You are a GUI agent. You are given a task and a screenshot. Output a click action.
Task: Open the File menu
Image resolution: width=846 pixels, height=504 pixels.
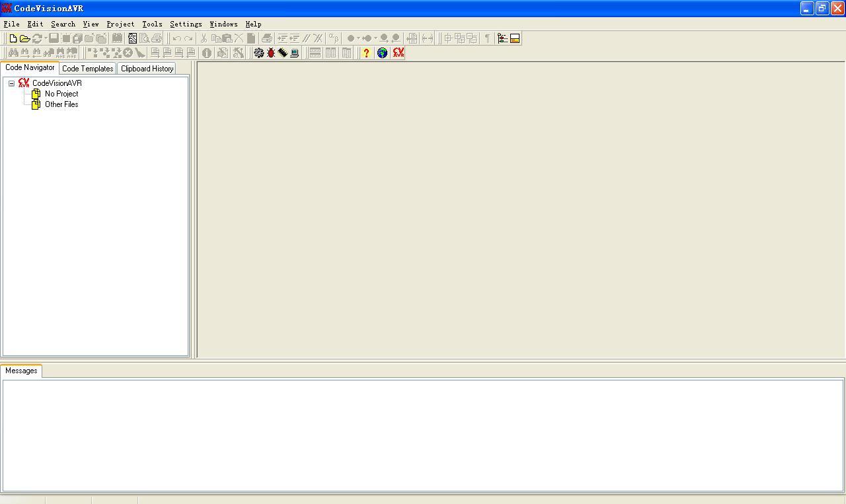pos(11,24)
